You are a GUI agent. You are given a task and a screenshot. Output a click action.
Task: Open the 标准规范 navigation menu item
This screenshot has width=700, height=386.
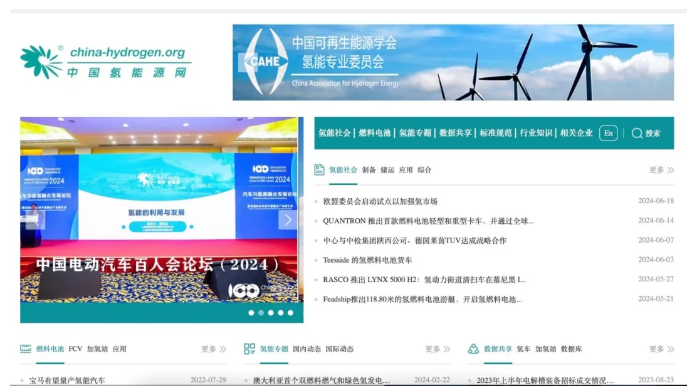496,133
